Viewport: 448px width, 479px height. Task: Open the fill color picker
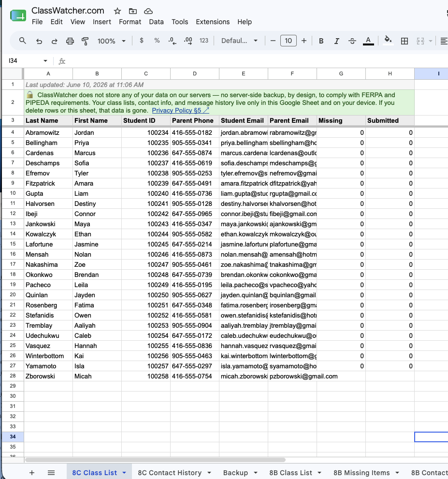[388, 40]
